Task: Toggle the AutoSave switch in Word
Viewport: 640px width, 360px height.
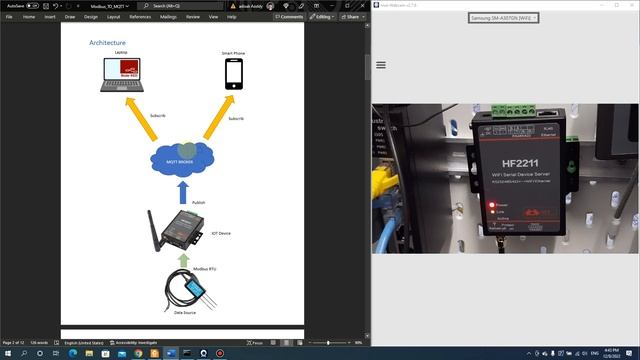Action: pos(32,6)
